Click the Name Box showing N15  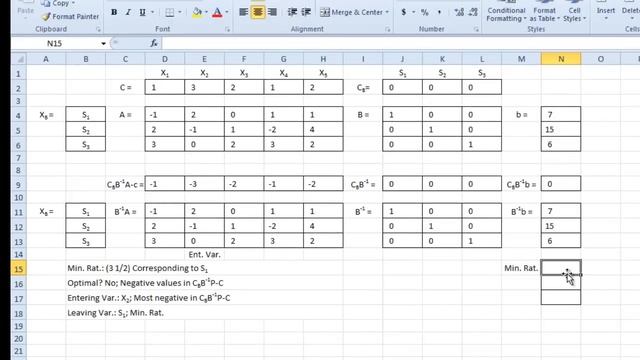click(x=56, y=43)
